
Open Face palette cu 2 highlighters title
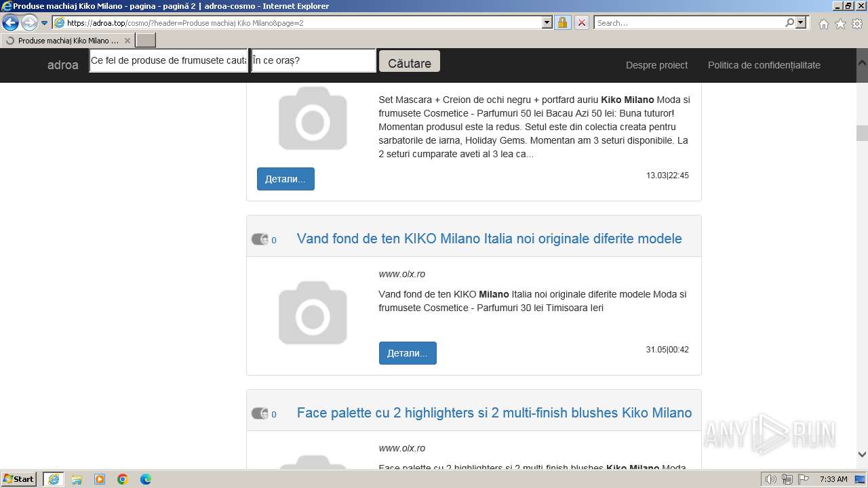click(494, 413)
